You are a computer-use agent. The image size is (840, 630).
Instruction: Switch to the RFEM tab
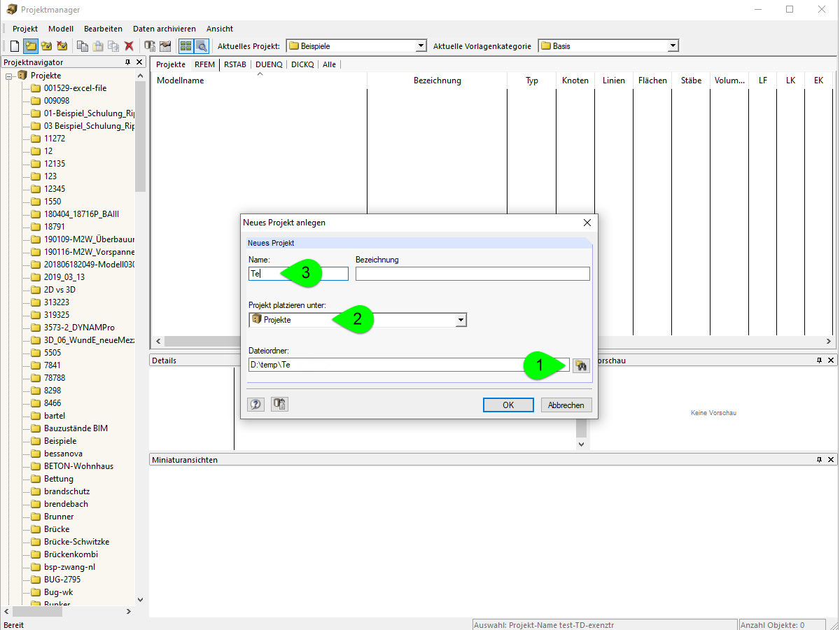204,64
